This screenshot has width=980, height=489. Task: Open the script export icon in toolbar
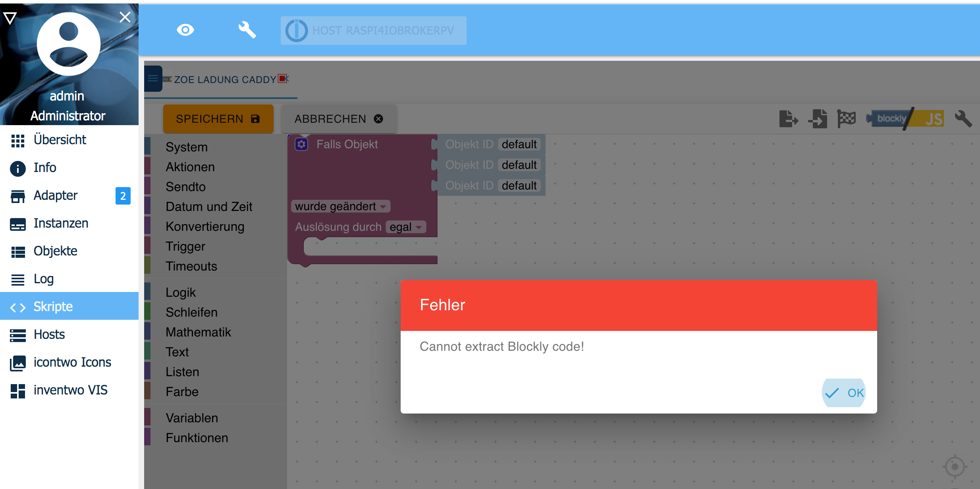[x=788, y=118]
